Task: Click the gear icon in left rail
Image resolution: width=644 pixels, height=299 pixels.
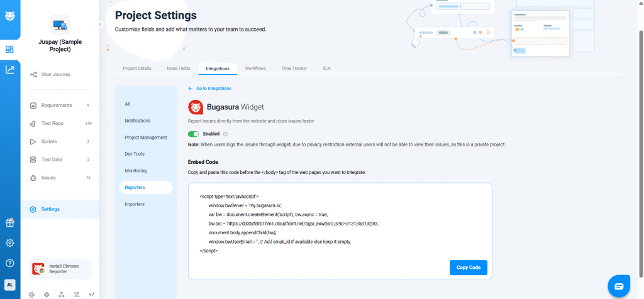Action: coord(10,243)
